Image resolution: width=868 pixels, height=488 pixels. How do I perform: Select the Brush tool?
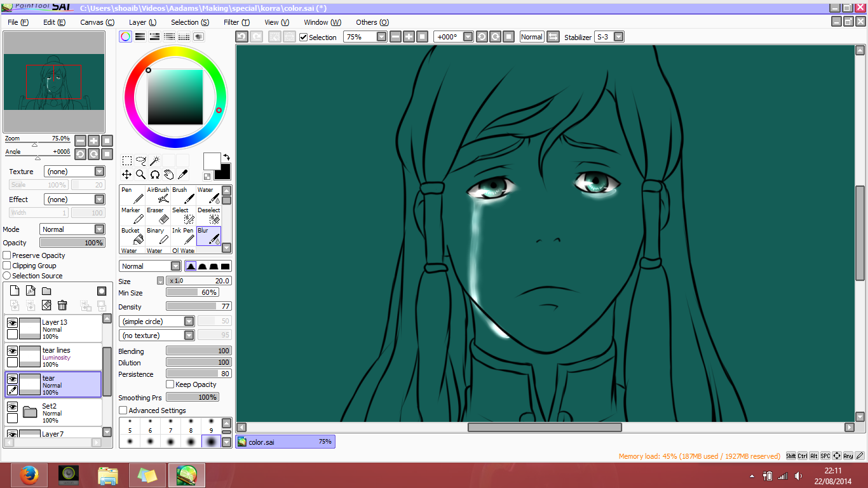(183, 195)
